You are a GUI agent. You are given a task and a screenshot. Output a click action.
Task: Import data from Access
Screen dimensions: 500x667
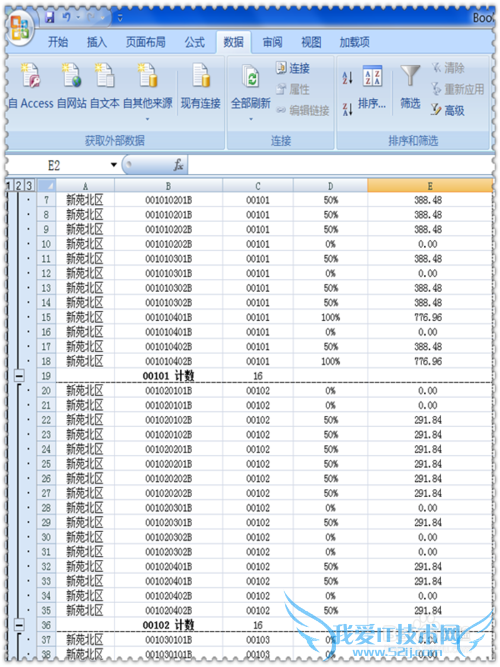coord(31,86)
